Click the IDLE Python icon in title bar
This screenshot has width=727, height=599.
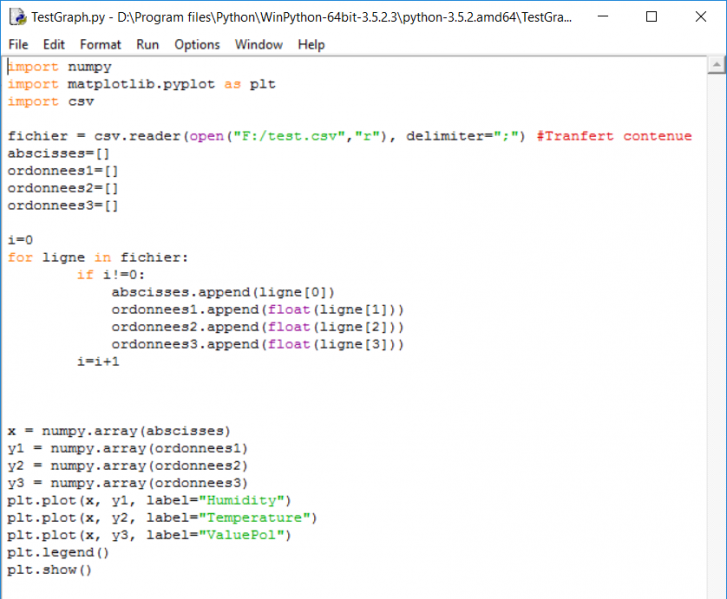[x=17, y=17]
